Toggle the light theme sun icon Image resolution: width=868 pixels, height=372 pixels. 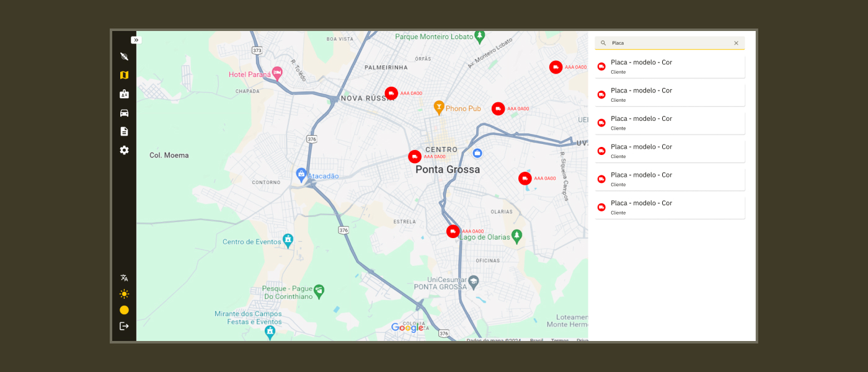[124, 294]
